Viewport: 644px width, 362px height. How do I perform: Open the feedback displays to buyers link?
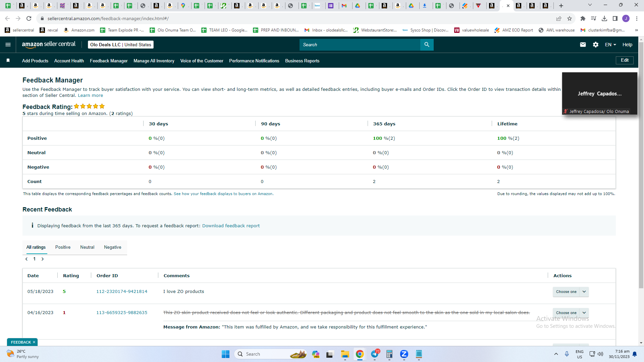point(223,194)
